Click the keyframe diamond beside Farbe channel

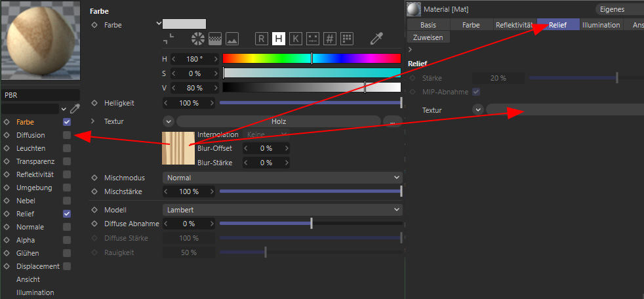(6, 122)
